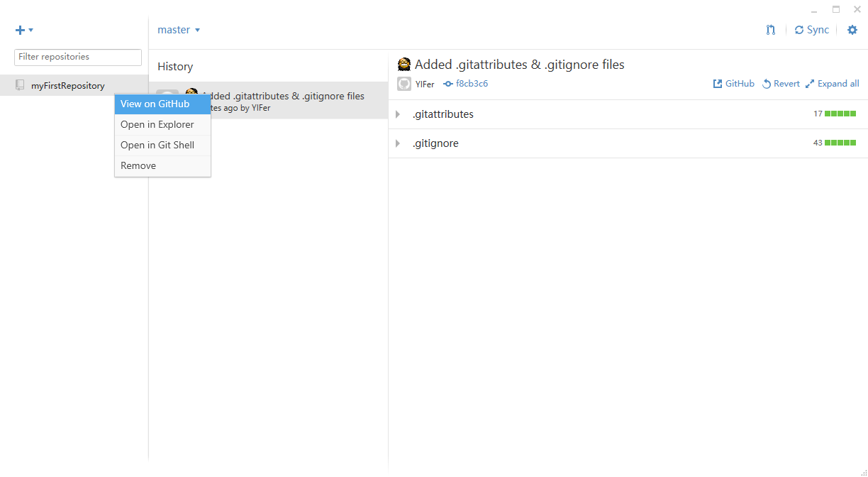Open the GitHub link for this commit
The image size is (868, 477).
click(733, 84)
